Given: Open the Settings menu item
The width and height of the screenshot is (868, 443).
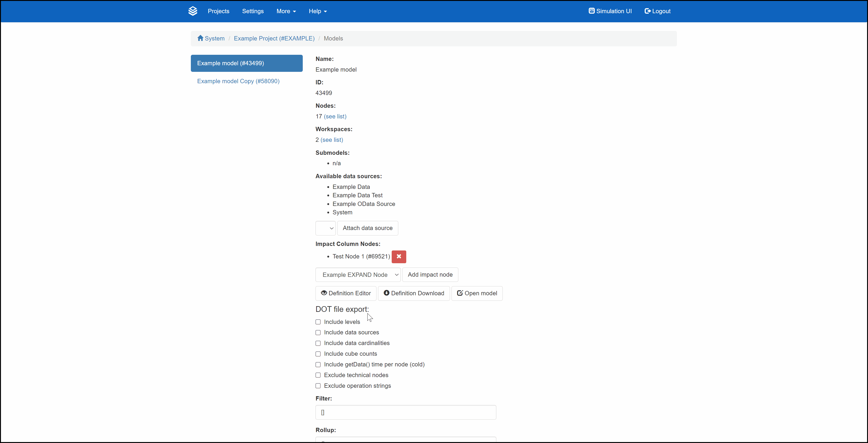Looking at the screenshot, I should (253, 11).
